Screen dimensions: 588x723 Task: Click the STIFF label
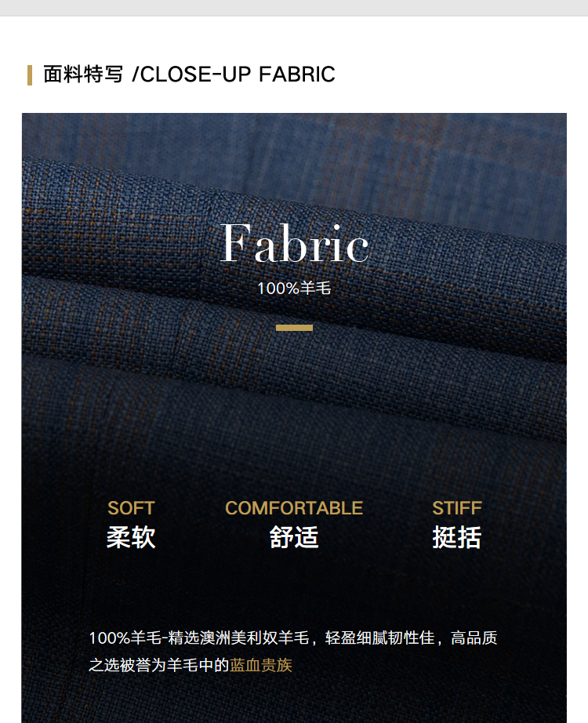(x=456, y=508)
